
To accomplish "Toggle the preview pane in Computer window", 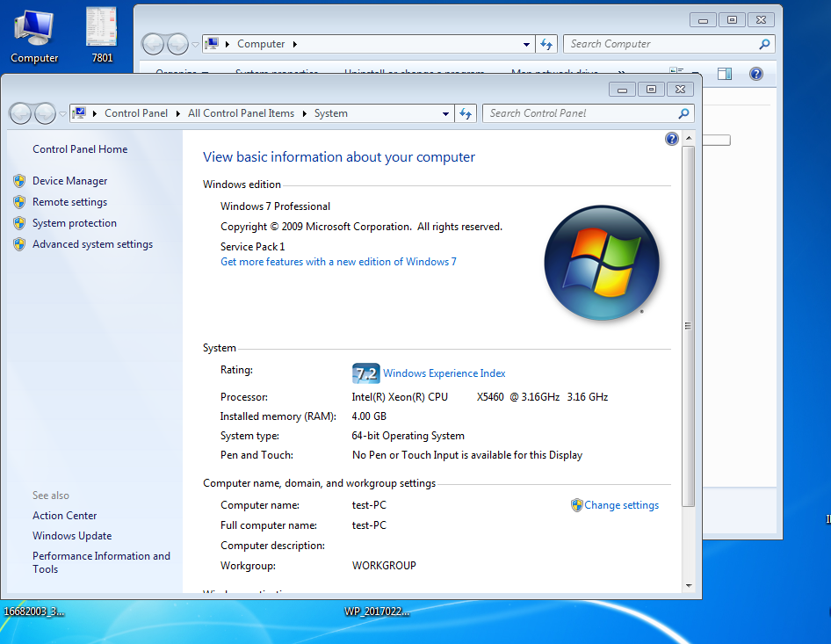I will click(x=725, y=74).
